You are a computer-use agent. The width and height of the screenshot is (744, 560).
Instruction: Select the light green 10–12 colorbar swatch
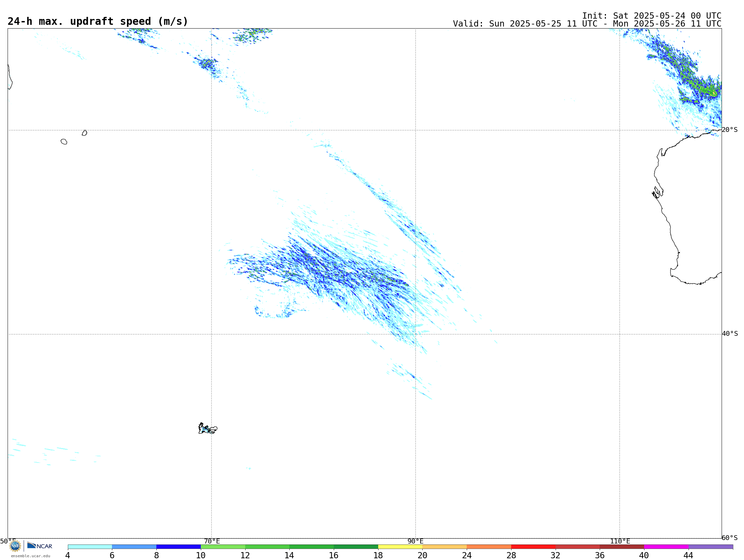223,547
